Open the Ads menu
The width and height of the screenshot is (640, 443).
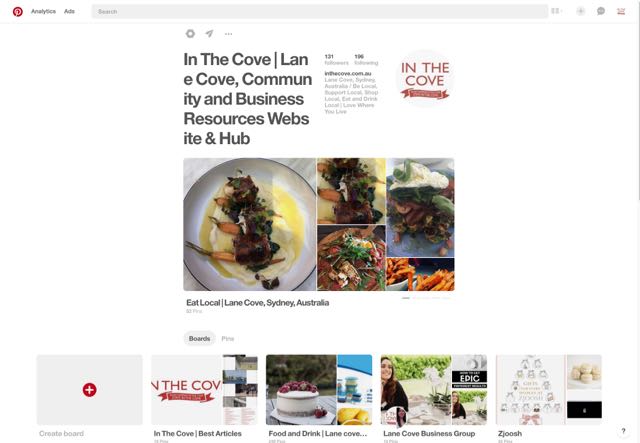point(69,11)
